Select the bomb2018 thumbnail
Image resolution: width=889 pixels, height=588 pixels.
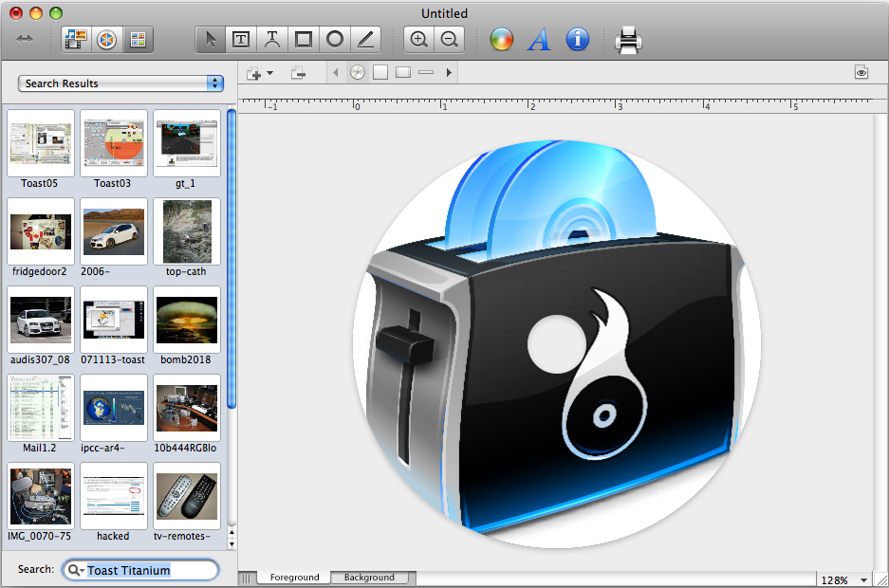tap(187, 320)
